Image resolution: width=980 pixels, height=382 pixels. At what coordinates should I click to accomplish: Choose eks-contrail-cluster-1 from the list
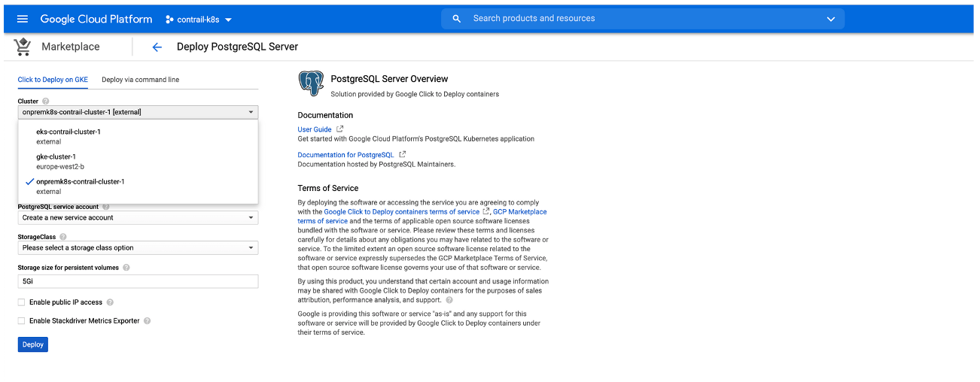(x=138, y=136)
